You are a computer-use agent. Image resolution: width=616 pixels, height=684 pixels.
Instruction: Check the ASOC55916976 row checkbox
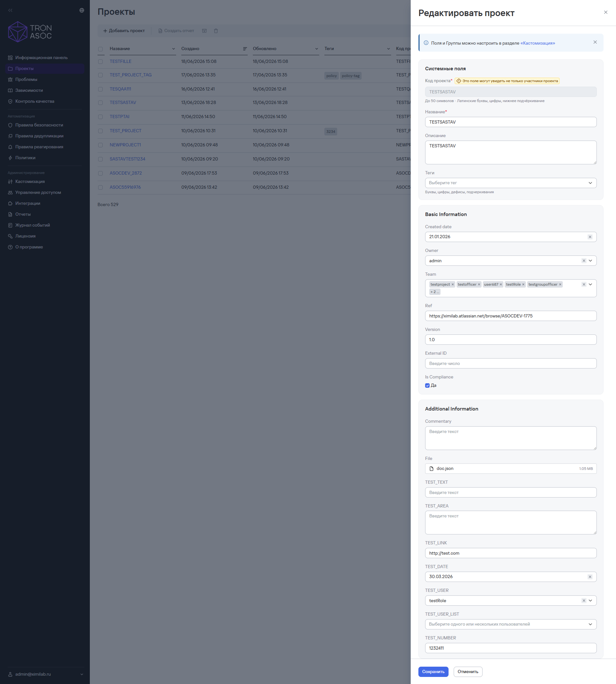click(100, 187)
